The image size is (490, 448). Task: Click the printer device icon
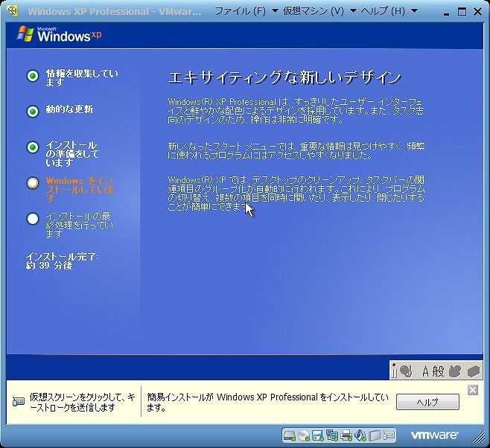pyautogui.click(x=346, y=435)
